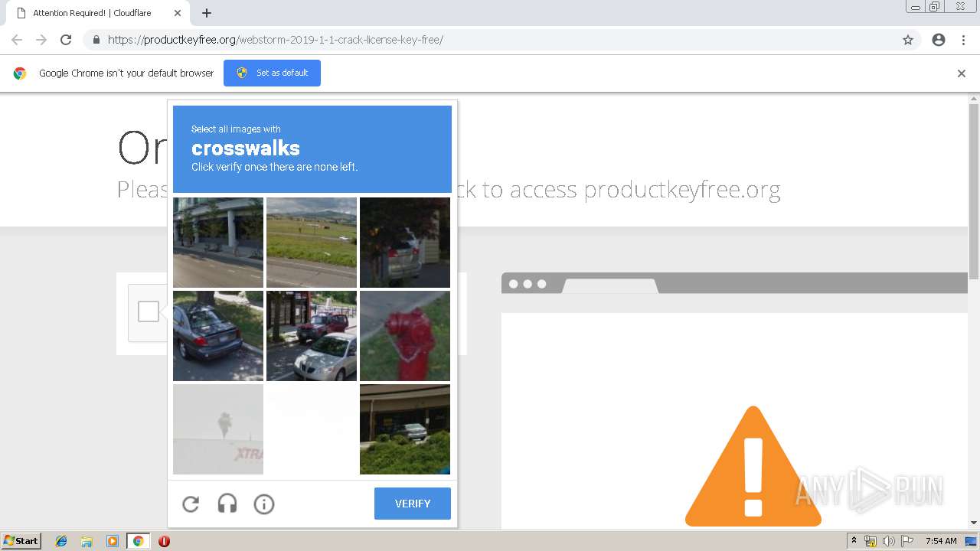This screenshot has height=551, width=980.
Task: Go back using the browser back arrow
Action: (x=17, y=40)
